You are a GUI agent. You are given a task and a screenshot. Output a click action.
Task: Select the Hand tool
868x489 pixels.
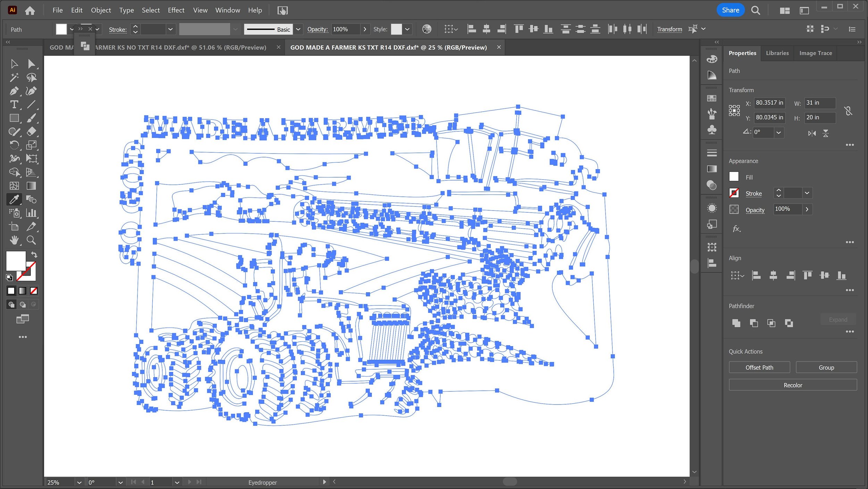[14, 240]
